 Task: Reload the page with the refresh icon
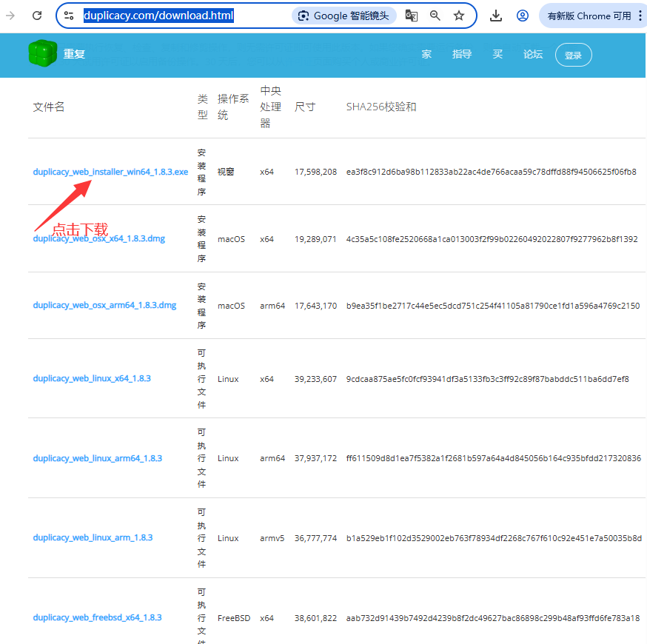tap(37, 16)
